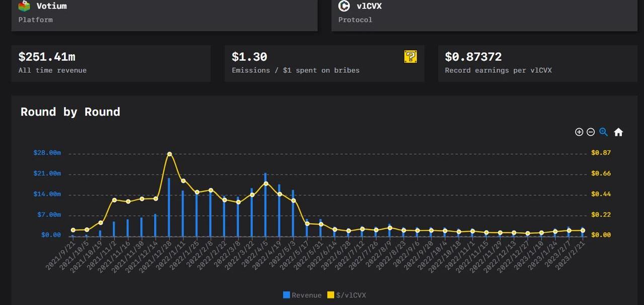Click the Revenue bar for 2022/4/5

coord(266,205)
